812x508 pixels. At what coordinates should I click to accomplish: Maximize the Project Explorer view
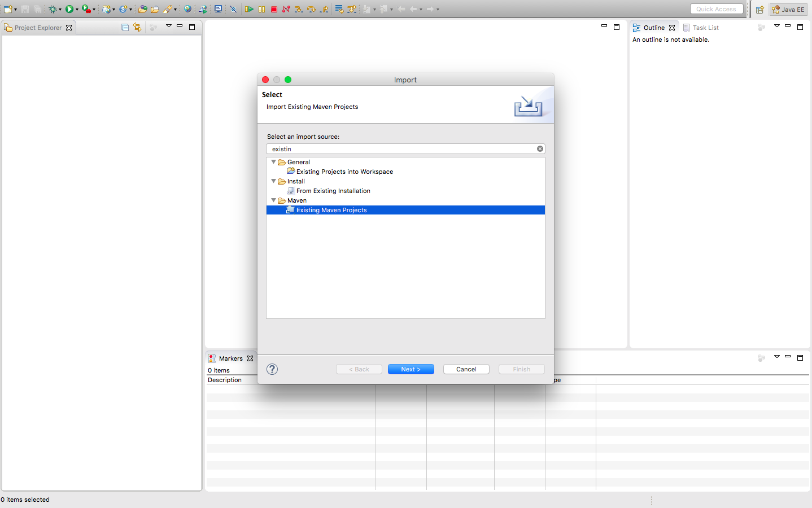pyautogui.click(x=192, y=27)
